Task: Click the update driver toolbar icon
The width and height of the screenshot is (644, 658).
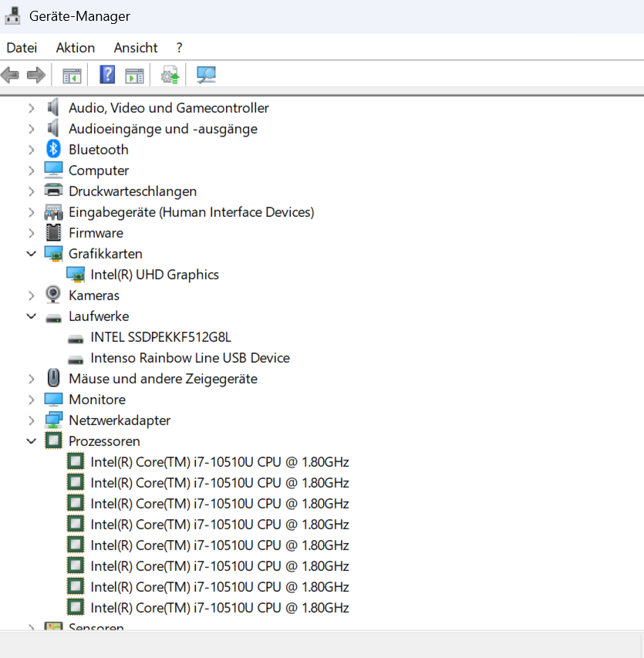Action: tap(170, 75)
